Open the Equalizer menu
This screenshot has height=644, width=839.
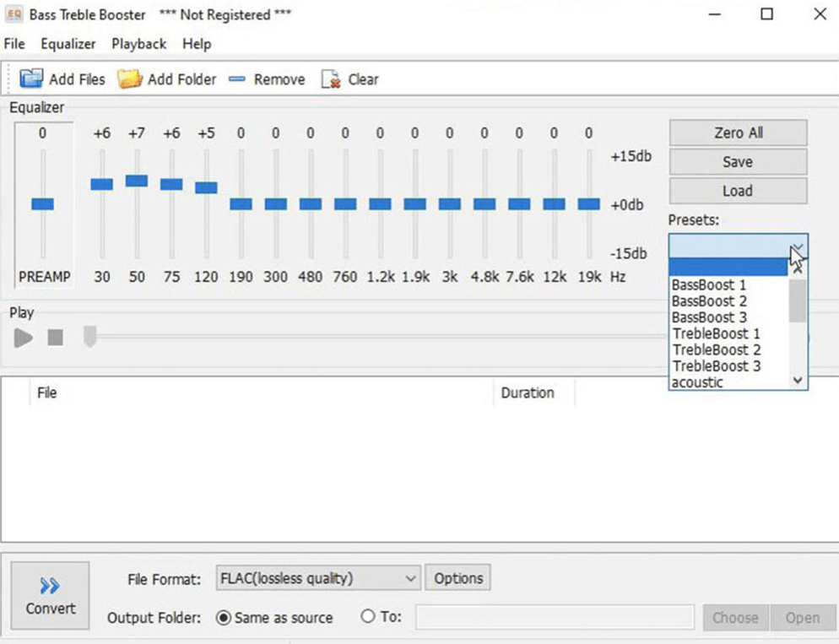[68, 44]
